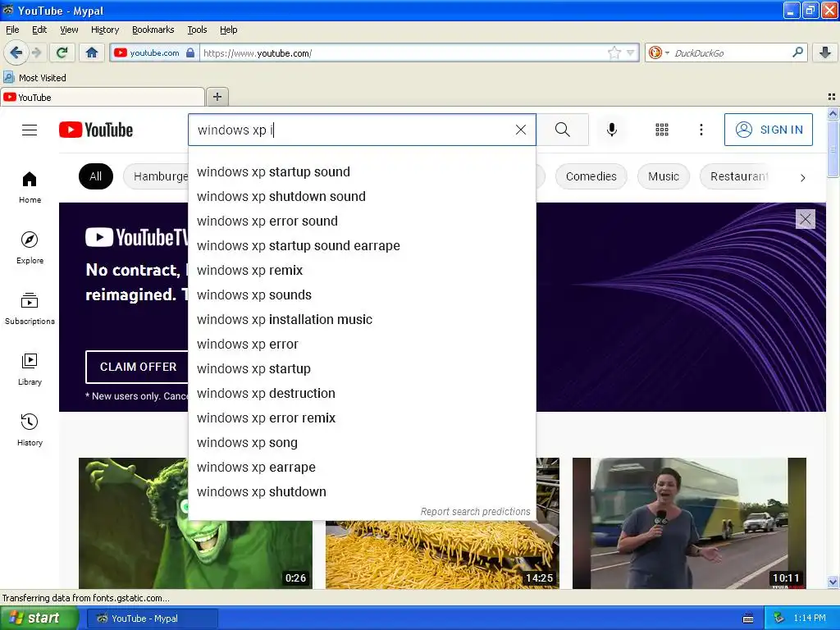The height and width of the screenshot is (630, 840).
Task: Dismiss the YouTube TV banner ad
Action: coord(806,218)
